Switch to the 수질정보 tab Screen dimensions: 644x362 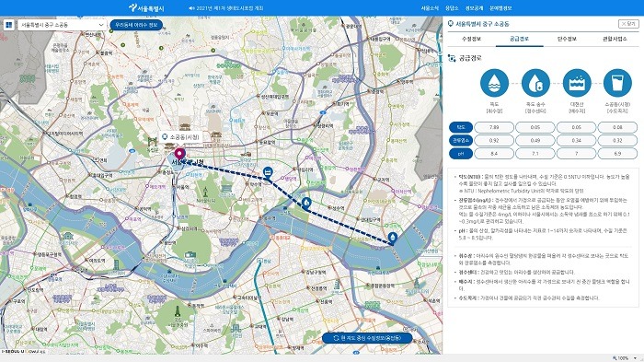[x=471, y=39]
